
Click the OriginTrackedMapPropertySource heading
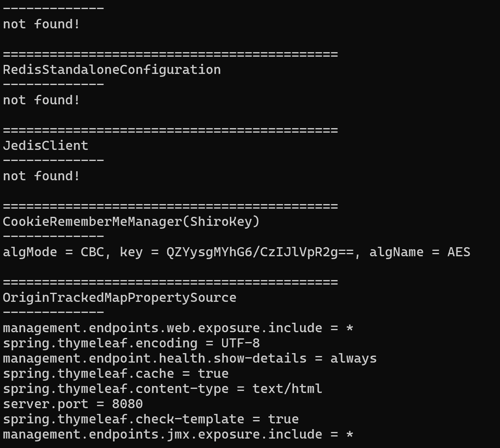point(119,298)
